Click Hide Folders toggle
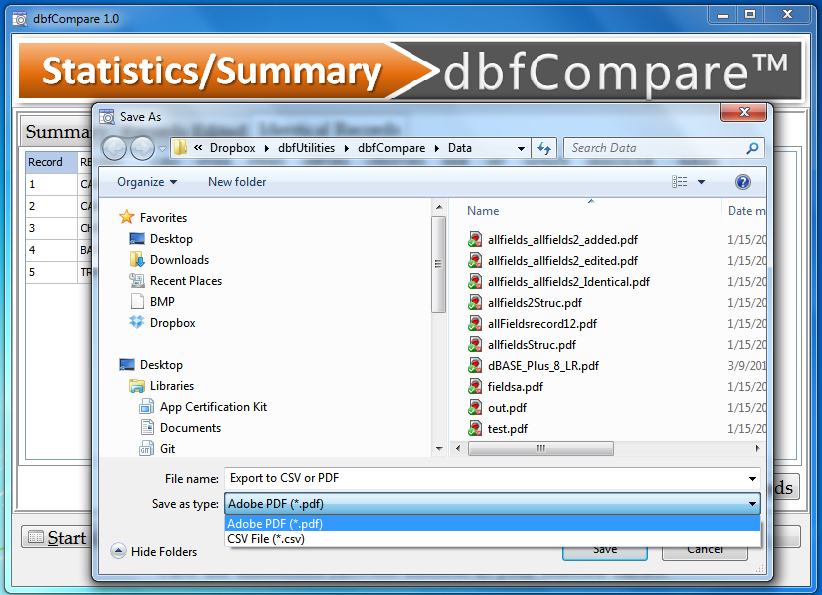822x595 pixels. pos(154,551)
